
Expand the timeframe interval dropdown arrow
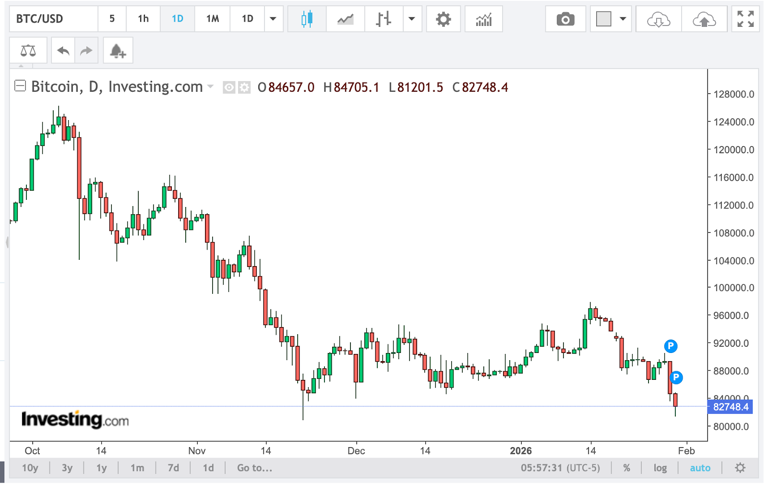coord(273,19)
